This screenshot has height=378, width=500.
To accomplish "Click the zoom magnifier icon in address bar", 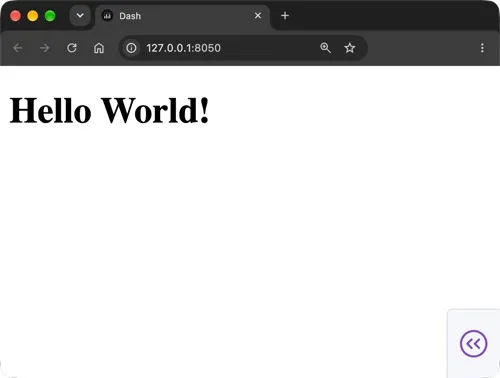I will click(x=325, y=48).
